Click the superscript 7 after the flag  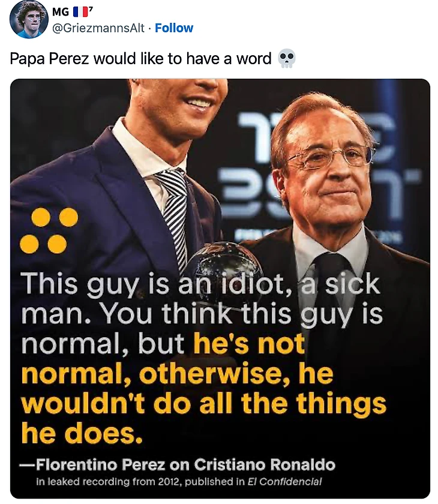(91, 8)
